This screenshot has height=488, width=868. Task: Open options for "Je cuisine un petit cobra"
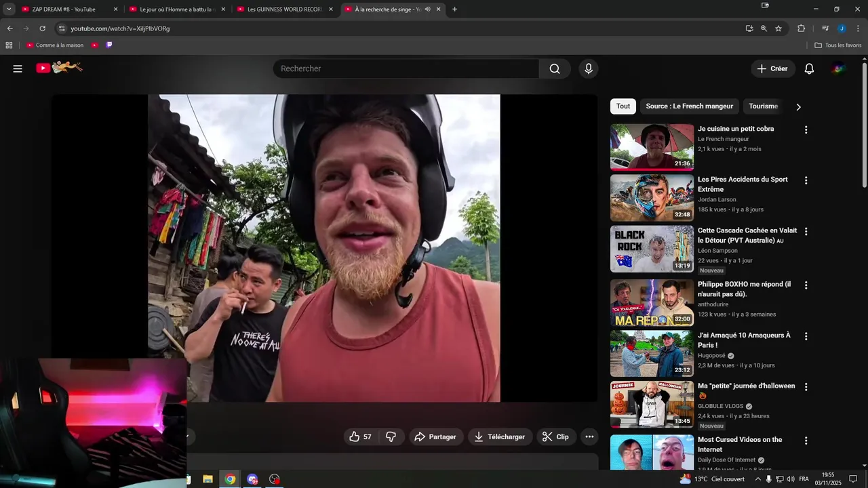pyautogui.click(x=806, y=129)
